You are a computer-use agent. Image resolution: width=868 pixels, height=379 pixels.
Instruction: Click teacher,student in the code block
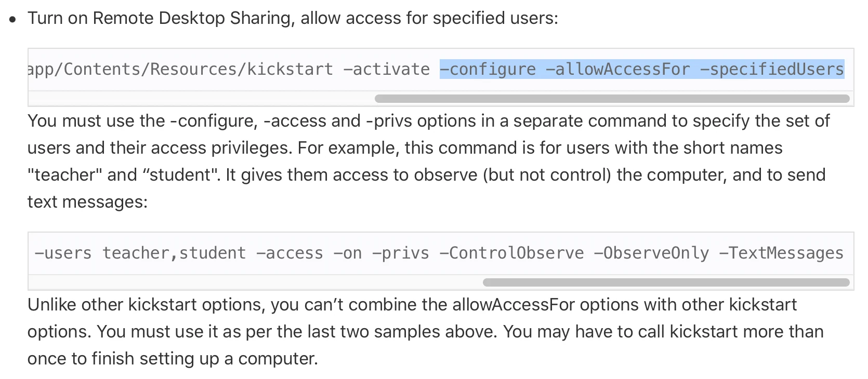[174, 253]
